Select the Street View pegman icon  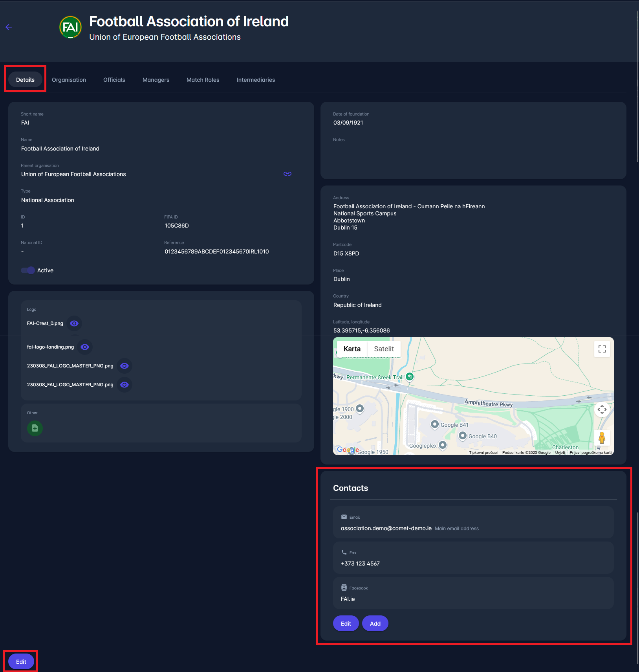602,438
